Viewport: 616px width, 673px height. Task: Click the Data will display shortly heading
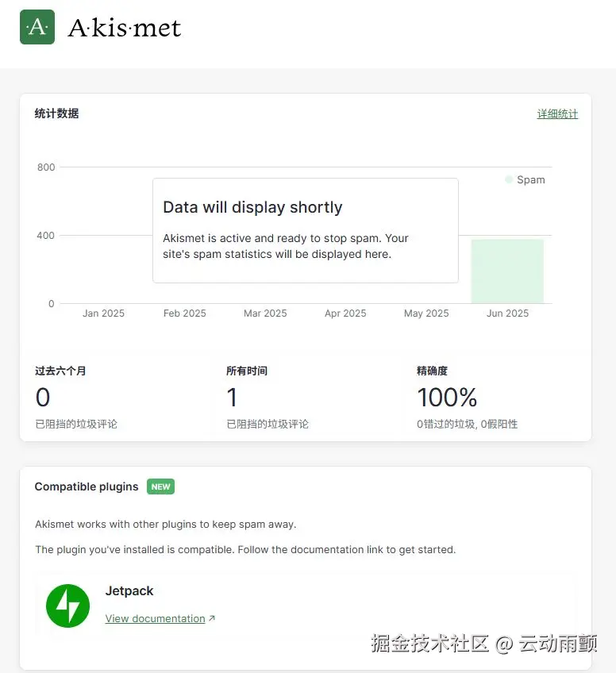point(252,207)
